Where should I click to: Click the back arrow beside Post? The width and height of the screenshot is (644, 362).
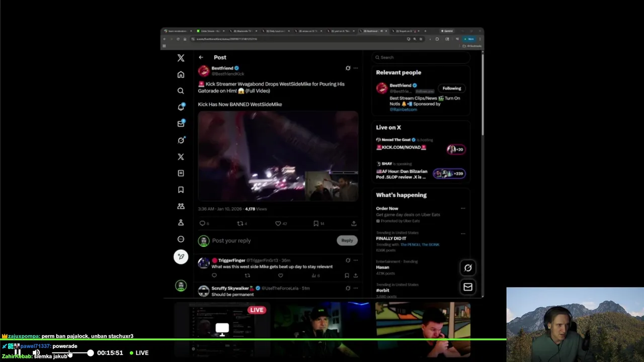[x=201, y=57]
